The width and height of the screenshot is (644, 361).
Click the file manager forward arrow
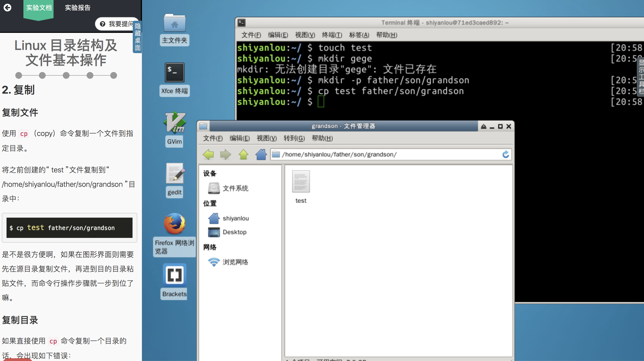(225, 154)
